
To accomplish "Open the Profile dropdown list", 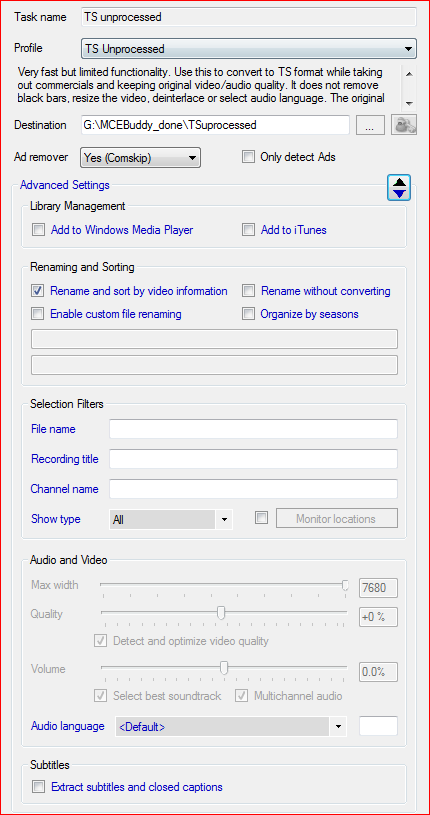I will point(249,49).
